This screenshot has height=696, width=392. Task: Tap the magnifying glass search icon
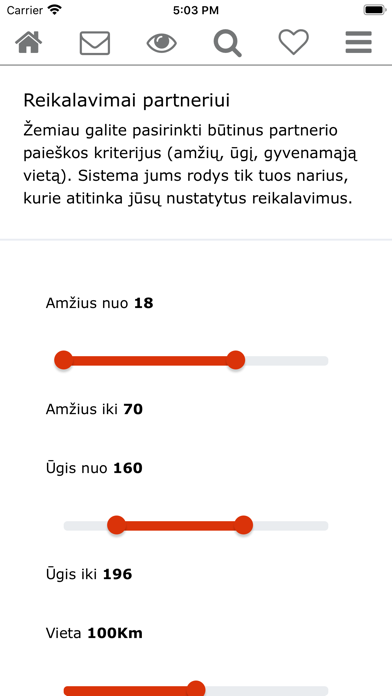pyautogui.click(x=227, y=43)
